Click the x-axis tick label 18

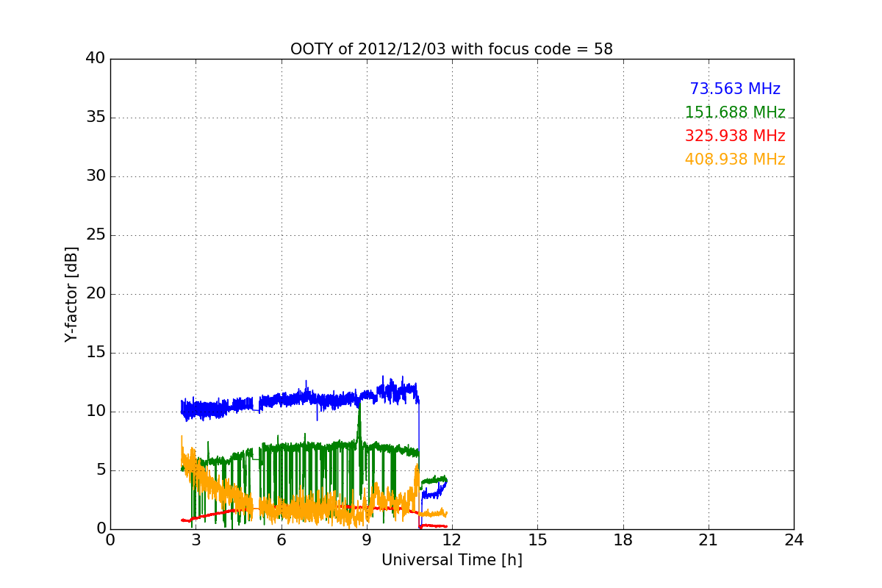coord(623,540)
